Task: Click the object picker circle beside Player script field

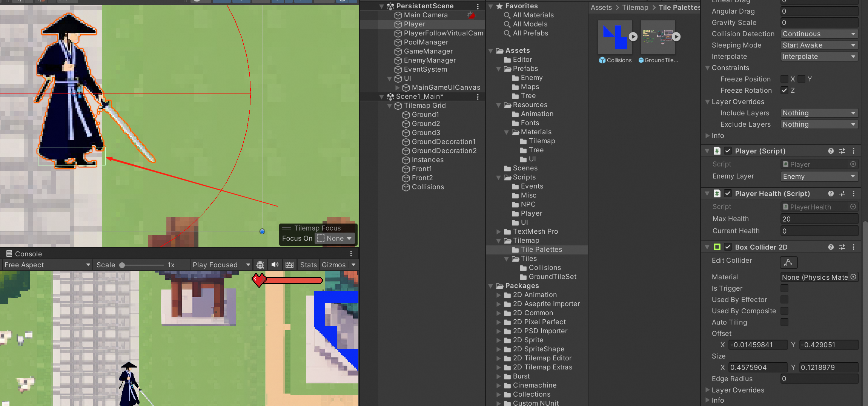Action: pos(853,164)
